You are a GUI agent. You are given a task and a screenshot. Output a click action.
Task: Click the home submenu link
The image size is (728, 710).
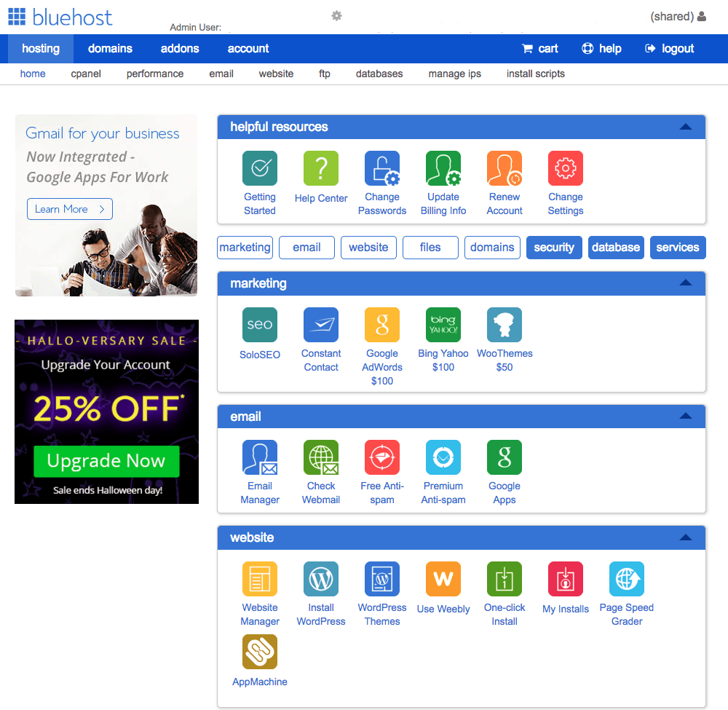[33, 74]
